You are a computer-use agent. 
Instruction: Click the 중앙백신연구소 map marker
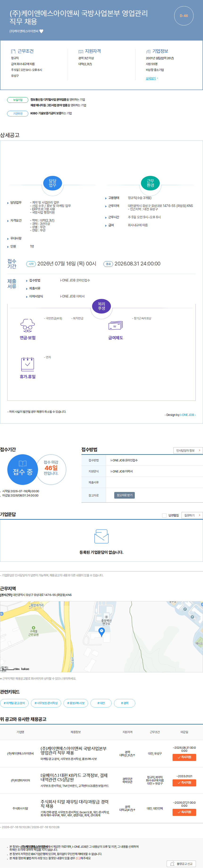point(106,617)
